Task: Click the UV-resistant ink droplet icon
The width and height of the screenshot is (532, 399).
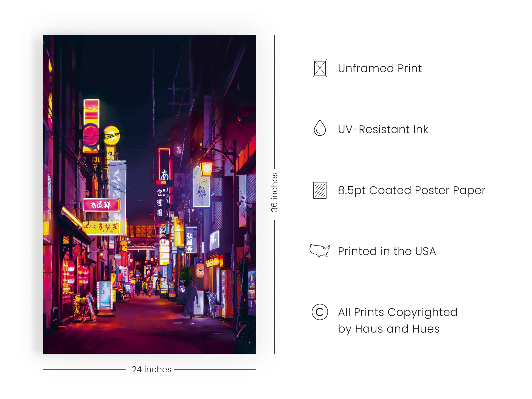Action: point(320,128)
